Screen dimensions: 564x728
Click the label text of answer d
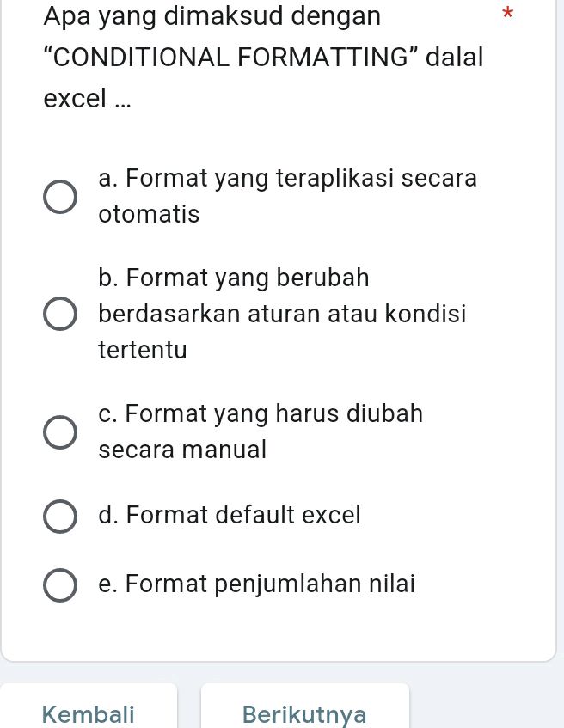coord(230,516)
